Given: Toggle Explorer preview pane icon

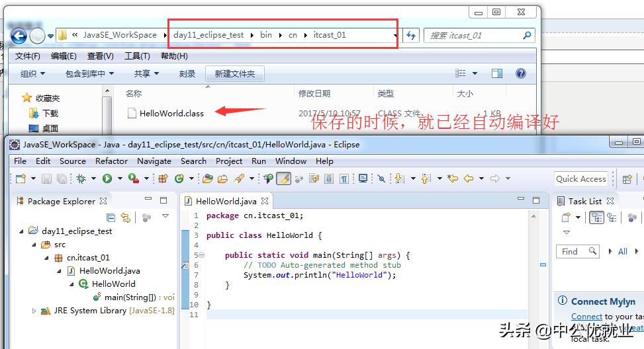Looking at the screenshot, I should pyautogui.click(x=497, y=73).
